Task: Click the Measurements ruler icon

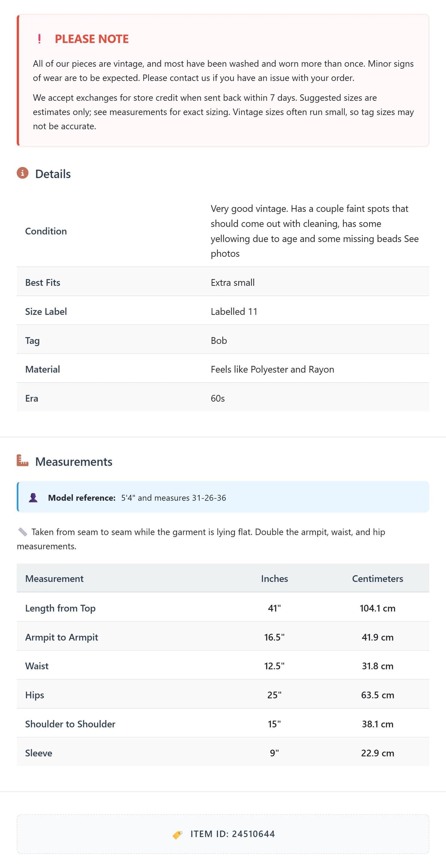Action: tap(23, 460)
